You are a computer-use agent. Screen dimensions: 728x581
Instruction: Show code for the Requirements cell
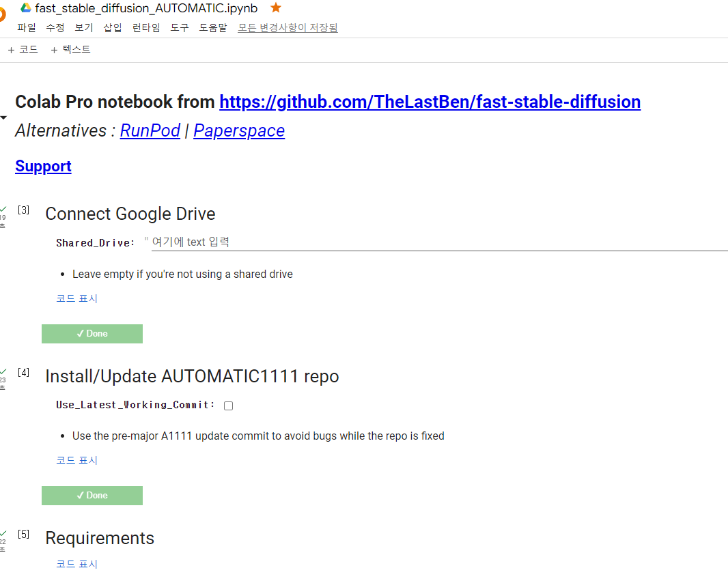click(x=77, y=564)
